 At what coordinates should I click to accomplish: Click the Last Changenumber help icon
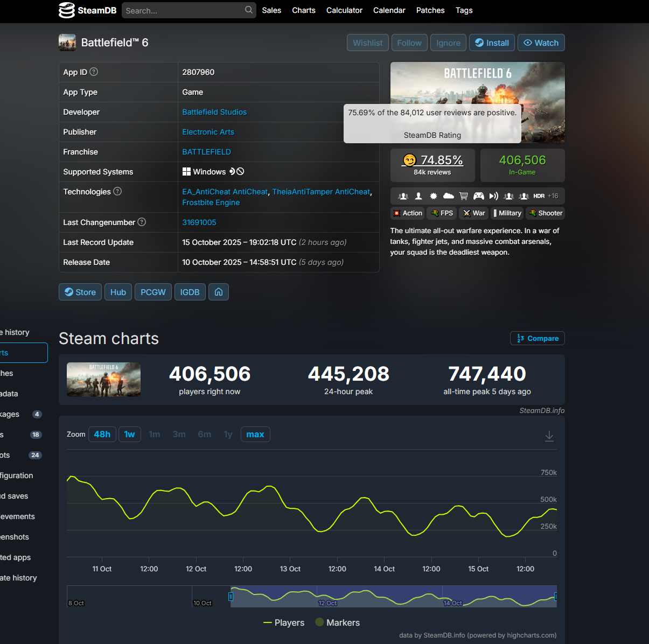click(x=142, y=222)
